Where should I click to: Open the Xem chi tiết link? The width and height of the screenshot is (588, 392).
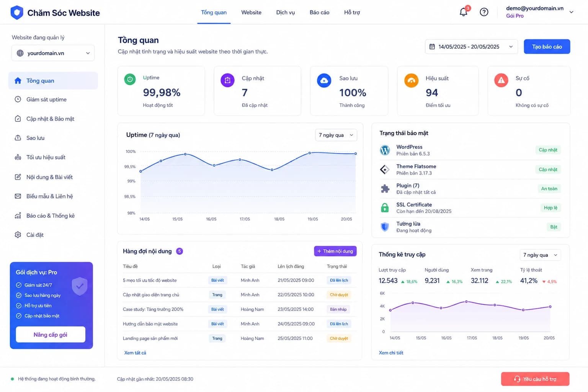point(391,353)
